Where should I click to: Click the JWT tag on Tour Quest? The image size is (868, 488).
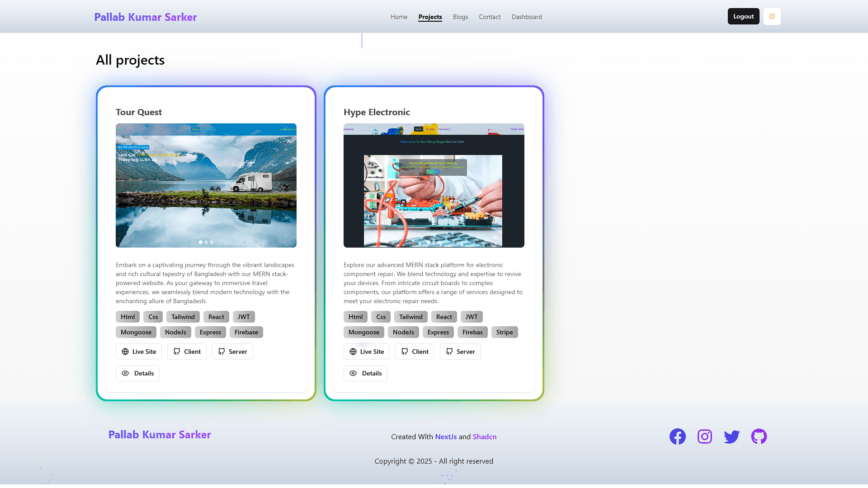(x=244, y=317)
